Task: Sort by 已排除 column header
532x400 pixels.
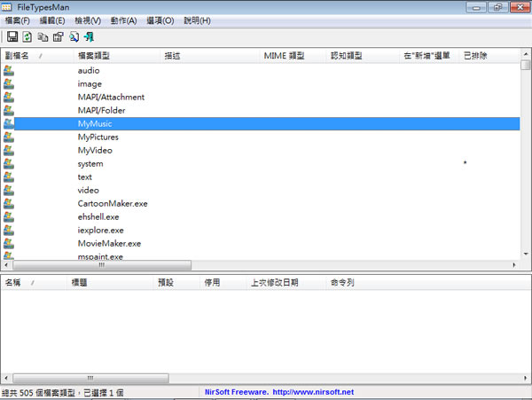Action: pyautogui.click(x=489, y=56)
